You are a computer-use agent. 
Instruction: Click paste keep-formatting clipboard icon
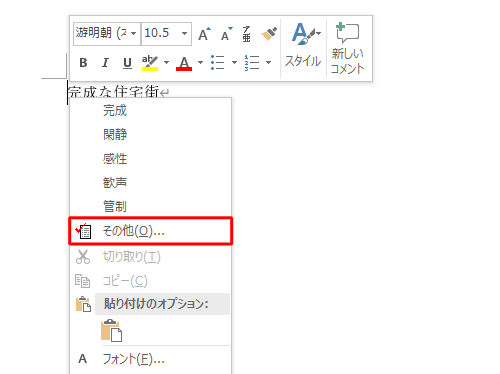pyautogui.click(x=111, y=330)
